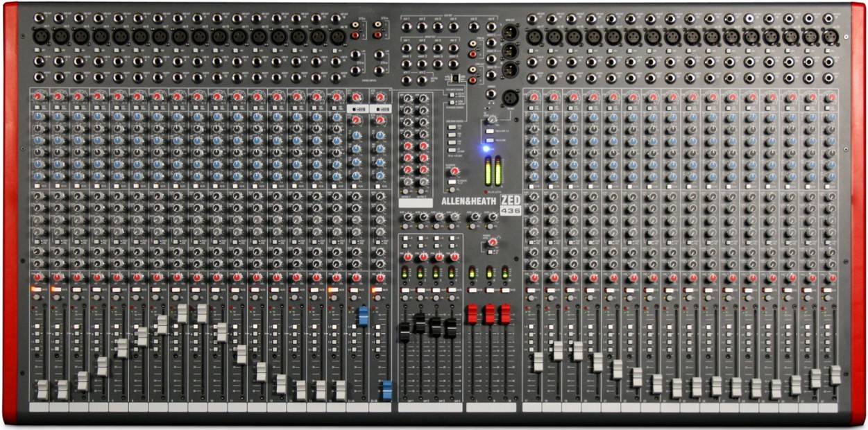Screen dimensions: 868x430
Task: Select the third red master fader
Action: (x=505, y=314)
